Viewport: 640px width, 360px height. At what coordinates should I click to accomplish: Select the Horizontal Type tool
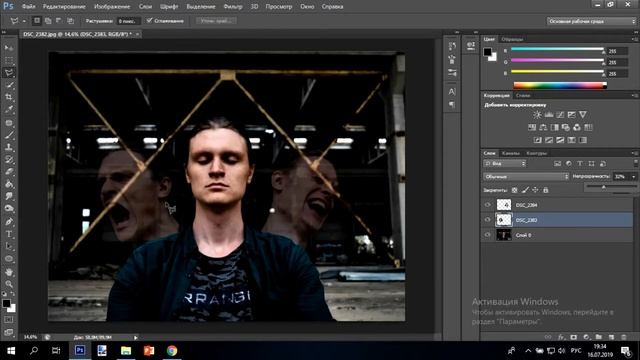pyautogui.click(x=9, y=234)
